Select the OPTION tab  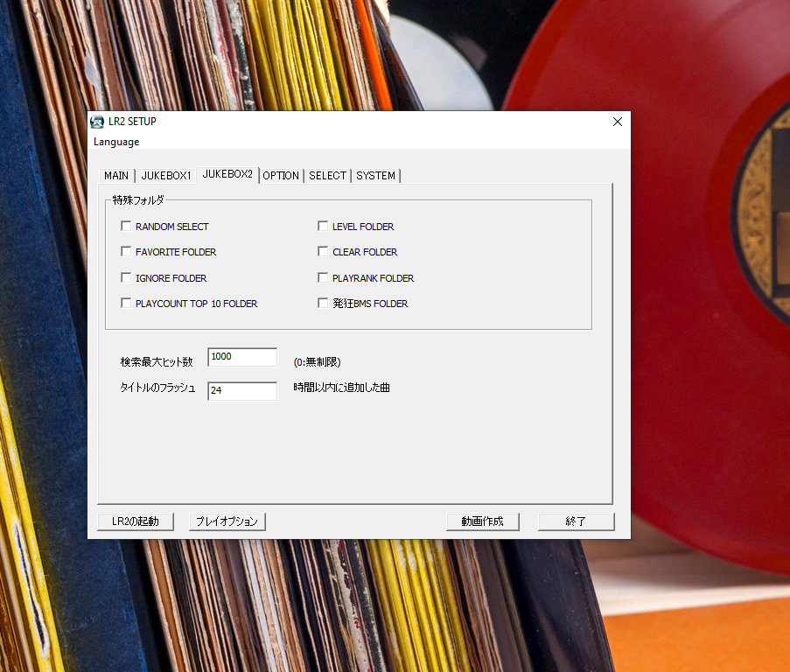(x=281, y=176)
